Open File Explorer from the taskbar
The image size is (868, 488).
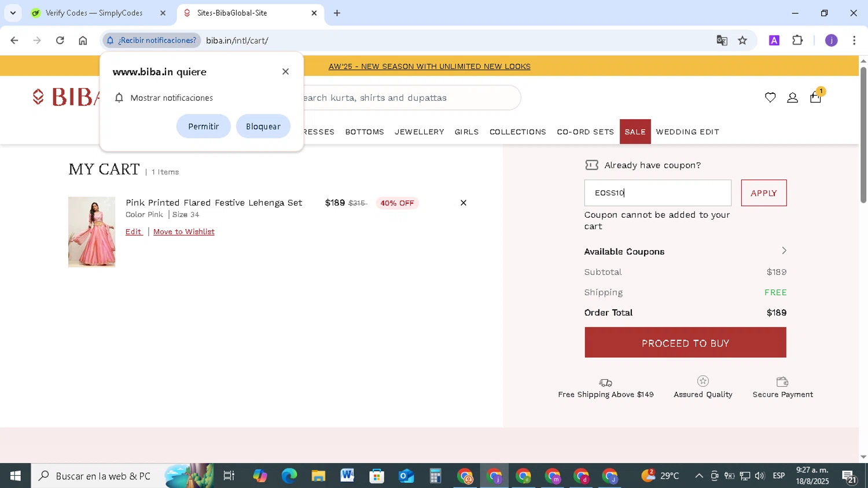point(318,476)
